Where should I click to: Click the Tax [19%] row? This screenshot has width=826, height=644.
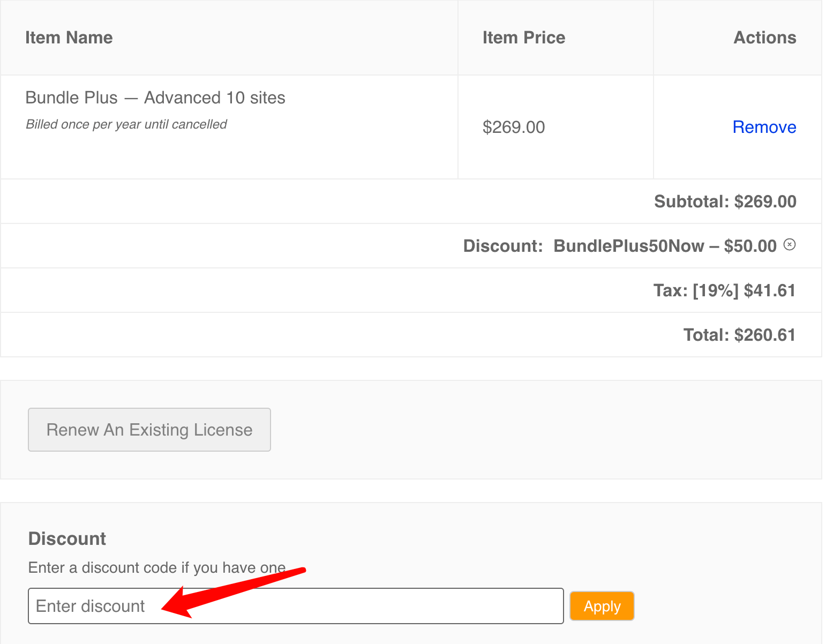[x=724, y=290]
